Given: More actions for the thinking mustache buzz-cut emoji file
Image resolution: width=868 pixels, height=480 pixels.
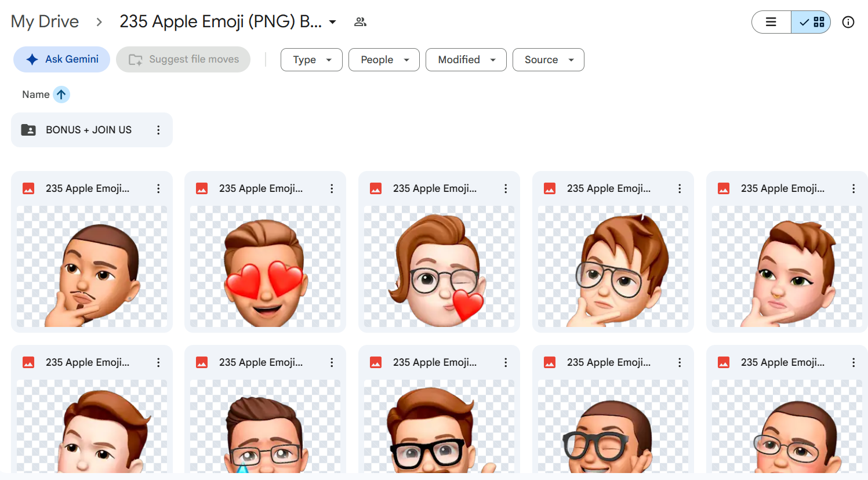Looking at the screenshot, I should point(158,188).
